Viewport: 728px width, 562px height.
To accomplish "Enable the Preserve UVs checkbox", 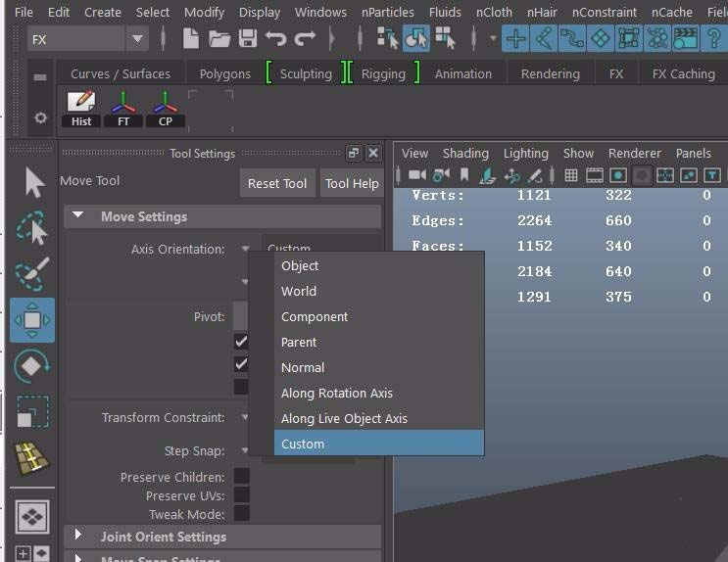I will point(241,495).
